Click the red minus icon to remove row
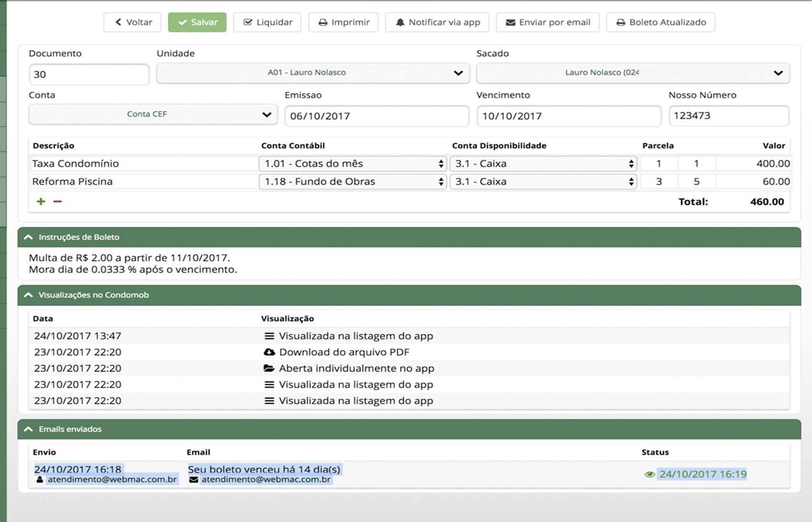This screenshot has width=812, height=522. point(57,202)
